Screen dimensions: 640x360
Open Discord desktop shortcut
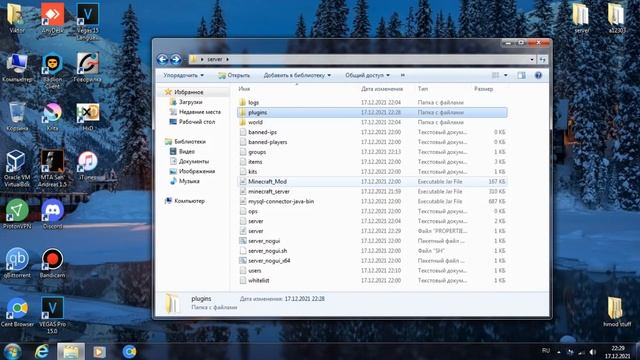[x=52, y=214]
